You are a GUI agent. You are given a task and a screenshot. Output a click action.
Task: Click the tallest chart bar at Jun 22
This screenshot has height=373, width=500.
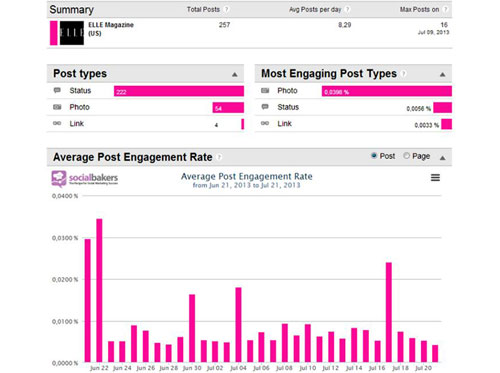[x=99, y=290]
